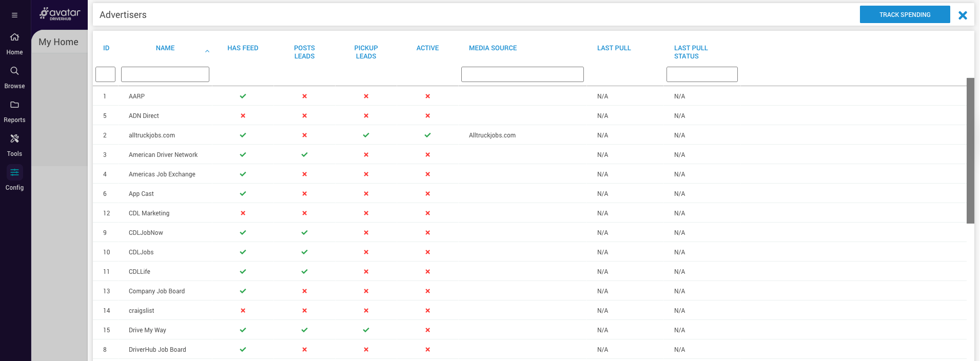Click the Avatar DriverHub logo
The height and width of the screenshot is (361, 980).
pyautogui.click(x=60, y=14)
